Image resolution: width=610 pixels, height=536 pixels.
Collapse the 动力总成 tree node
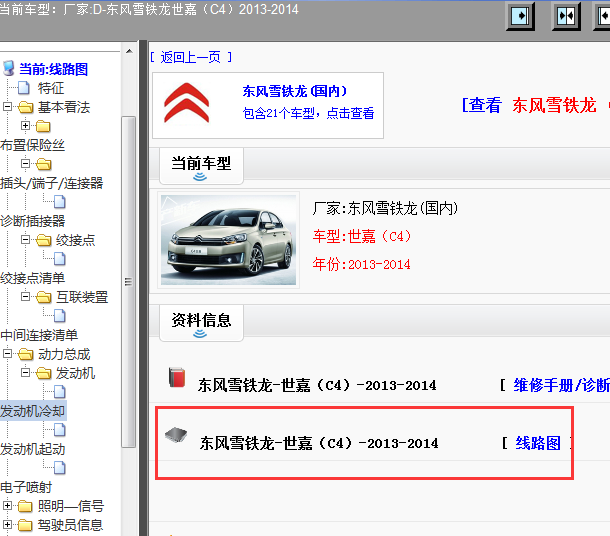(7, 354)
